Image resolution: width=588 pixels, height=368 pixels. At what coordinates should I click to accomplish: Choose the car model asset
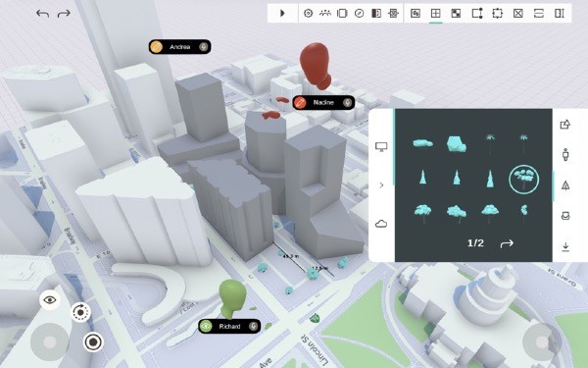pos(422,143)
